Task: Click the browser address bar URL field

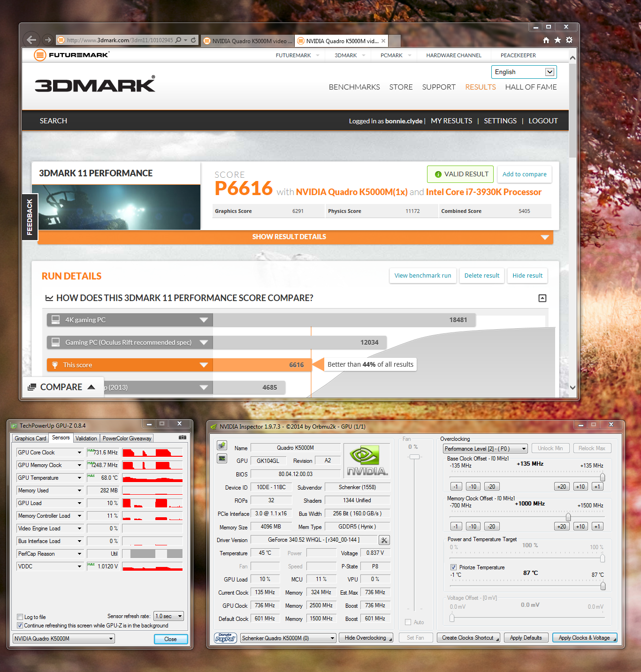Action: click(x=120, y=40)
